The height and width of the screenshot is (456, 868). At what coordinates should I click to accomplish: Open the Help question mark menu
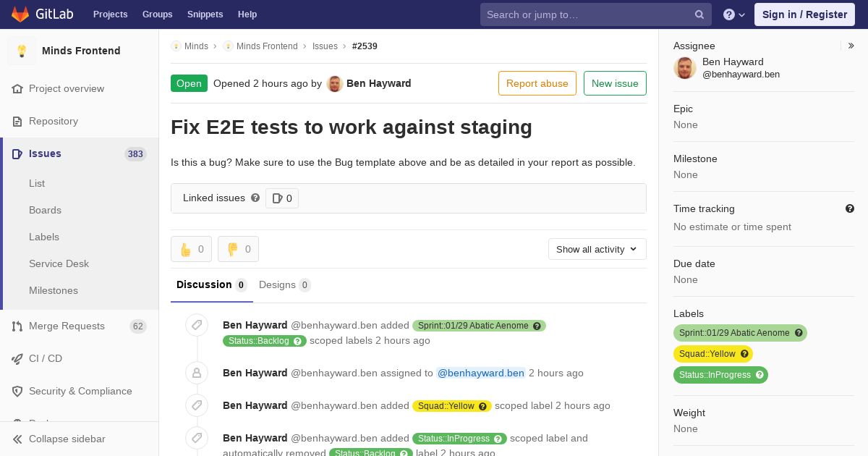coord(734,14)
